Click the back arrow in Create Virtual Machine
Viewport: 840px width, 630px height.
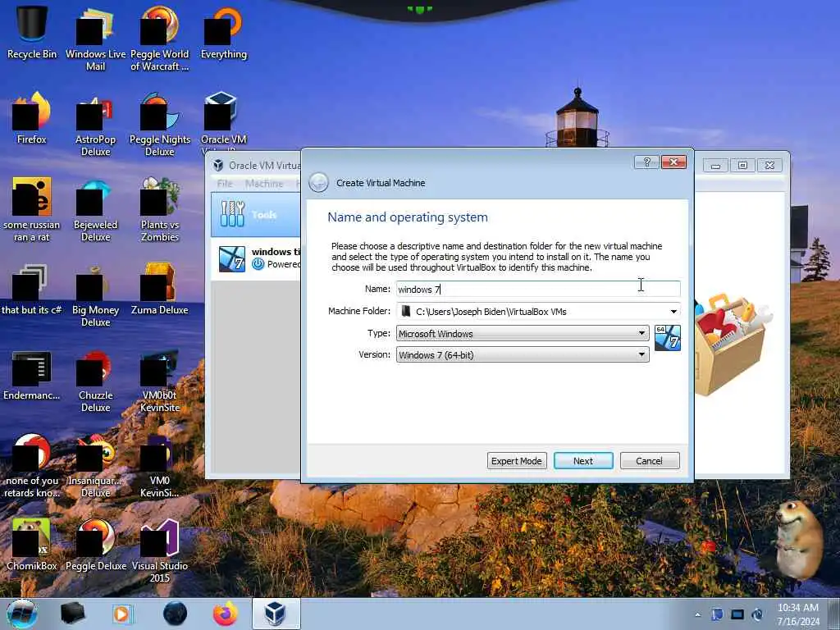point(318,183)
